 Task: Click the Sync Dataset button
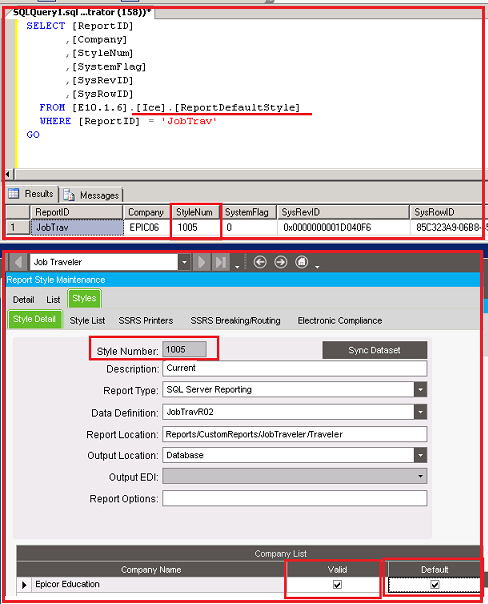pyautogui.click(x=374, y=350)
